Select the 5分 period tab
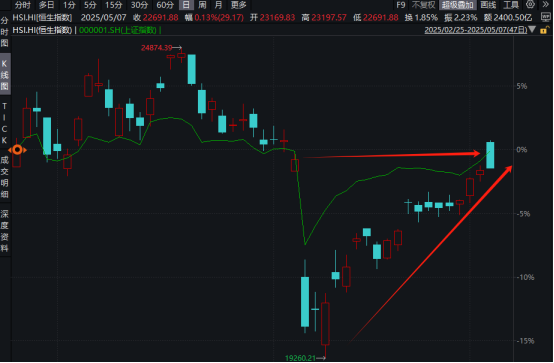This screenshot has height=363, width=554. [x=90, y=5]
